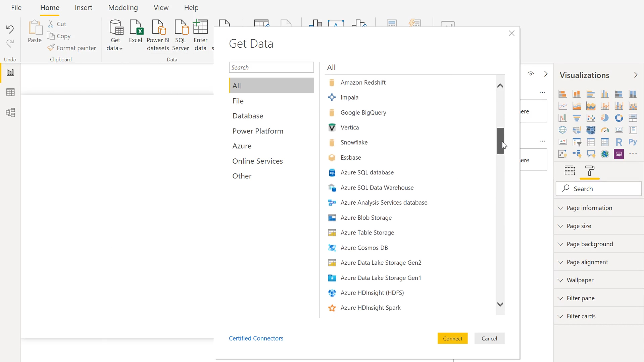The image size is (644, 362).
Task: Expand Page information section
Action: [599, 208]
